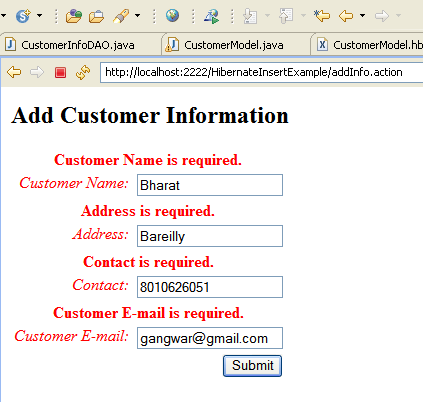Viewport: 423px width, 402px height.
Task: Refresh the internal browser page
Action: [x=83, y=72]
